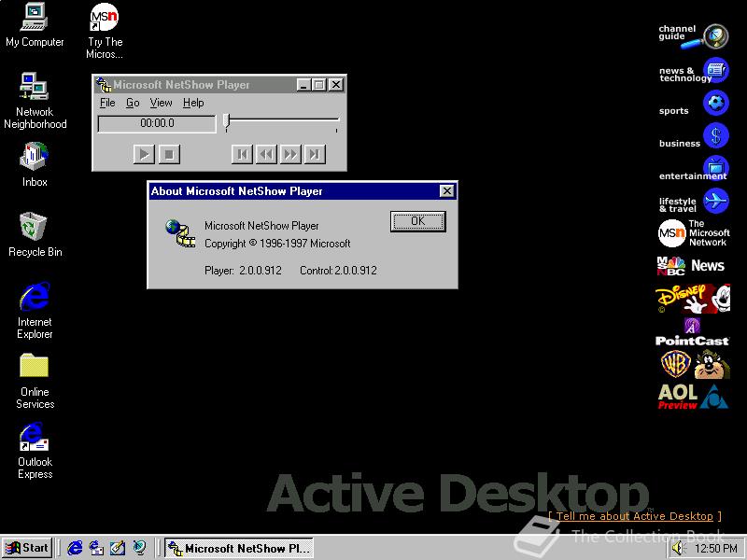Image resolution: width=747 pixels, height=560 pixels.
Task: Click the Player: 2.0.0.912 version text
Action: click(x=243, y=271)
